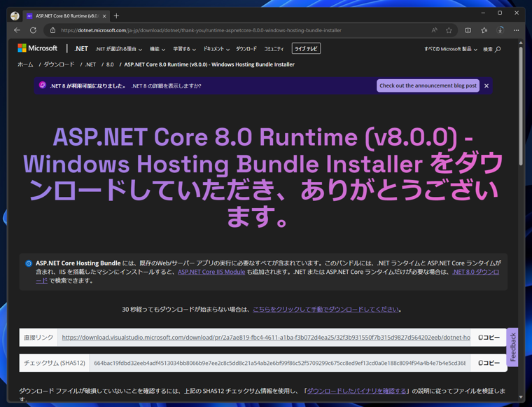Click the scrollbar down arrow

(521, 396)
